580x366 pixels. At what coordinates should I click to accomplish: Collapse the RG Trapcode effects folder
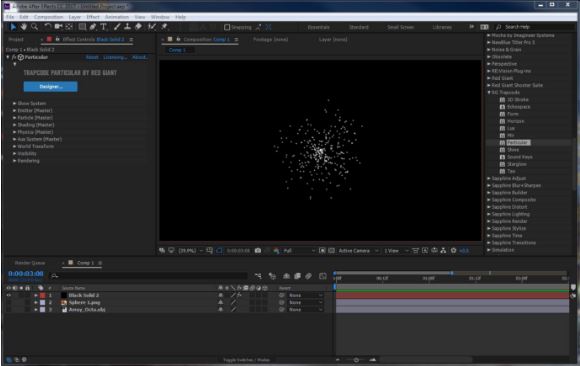point(489,93)
